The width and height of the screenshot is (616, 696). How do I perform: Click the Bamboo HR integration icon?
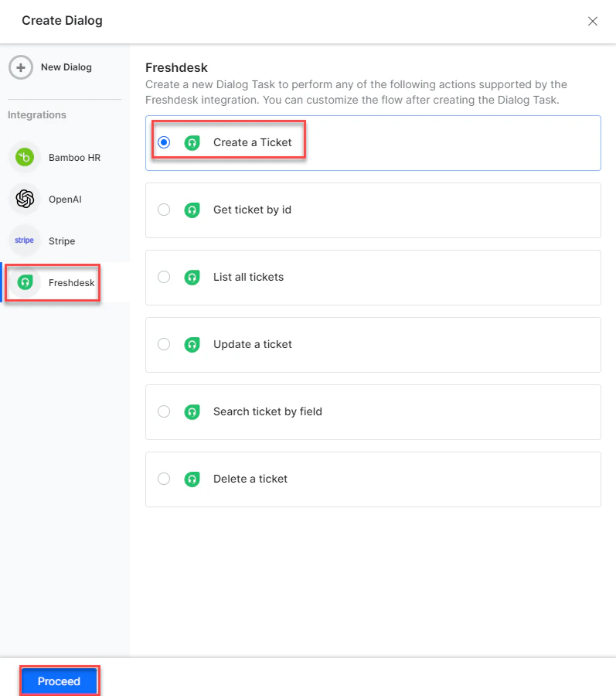[x=23, y=157]
